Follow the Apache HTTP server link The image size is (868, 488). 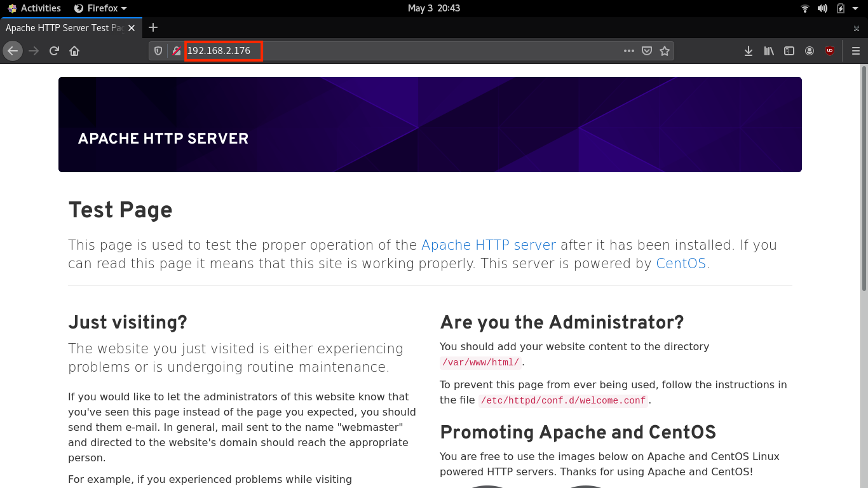pyautogui.click(x=489, y=245)
